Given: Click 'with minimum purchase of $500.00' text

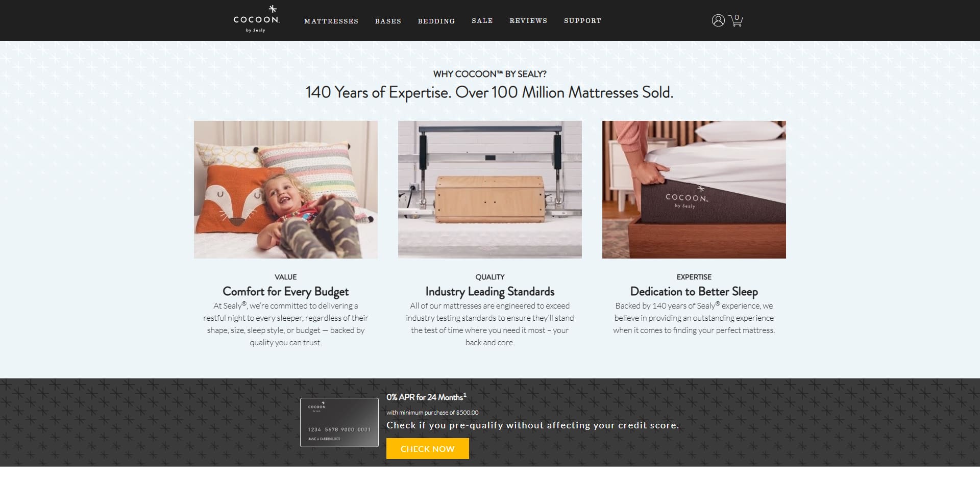Looking at the screenshot, I should click(x=432, y=413).
